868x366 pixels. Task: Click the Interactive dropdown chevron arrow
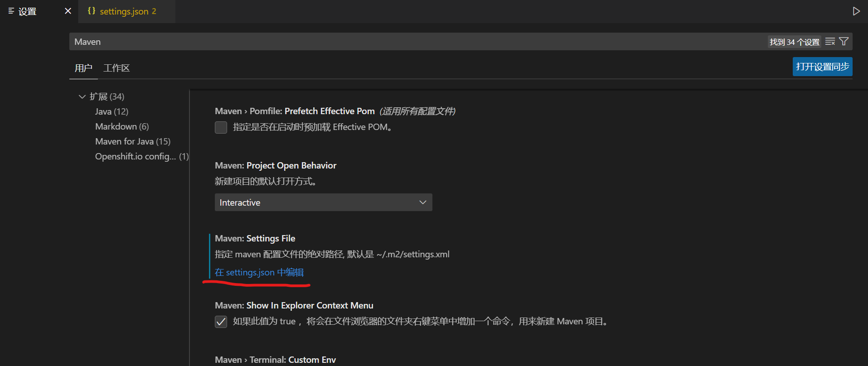point(422,202)
